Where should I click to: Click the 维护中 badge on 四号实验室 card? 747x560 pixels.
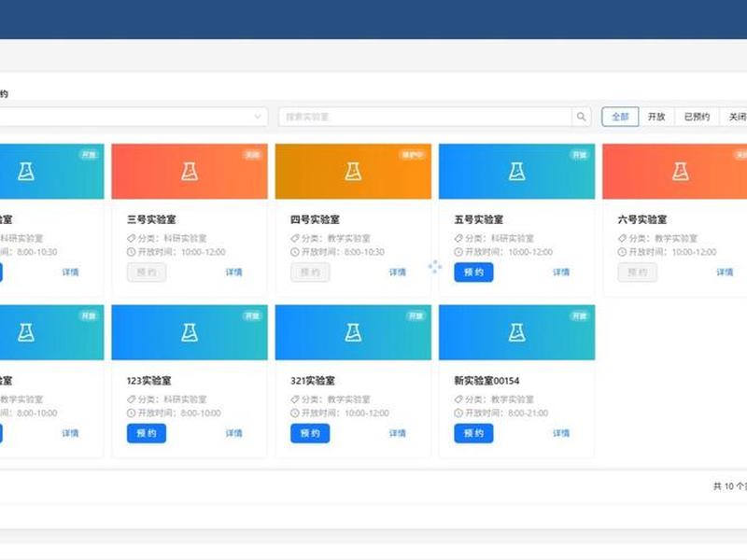click(x=412, y=155)
